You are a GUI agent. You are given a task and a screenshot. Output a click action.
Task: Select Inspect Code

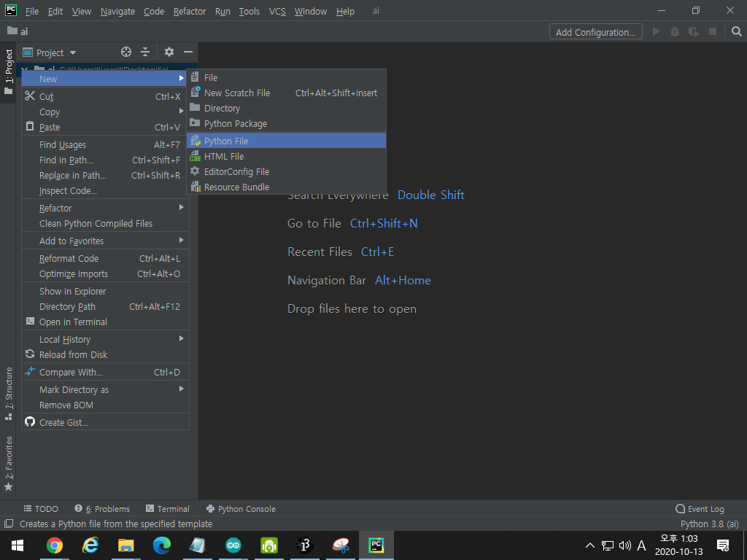coord(105,190)
